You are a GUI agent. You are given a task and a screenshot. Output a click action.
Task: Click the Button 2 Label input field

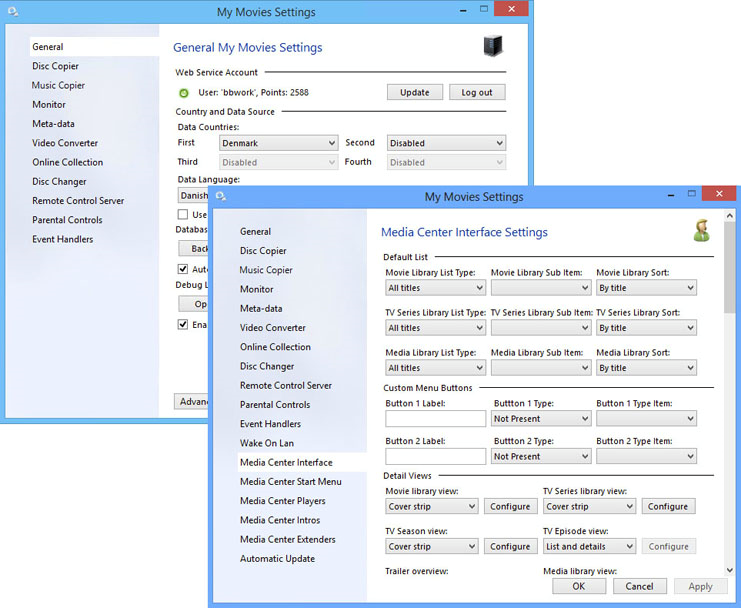click(x=435, y=456)
